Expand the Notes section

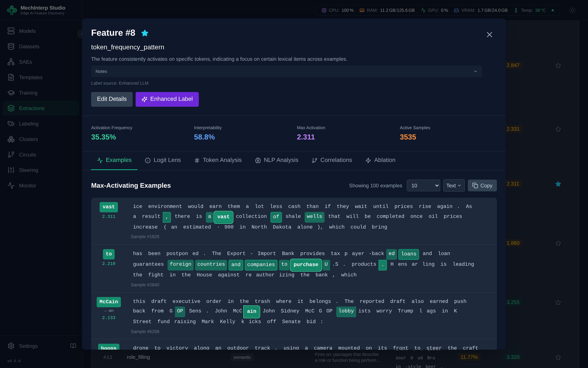click(286, 71)
